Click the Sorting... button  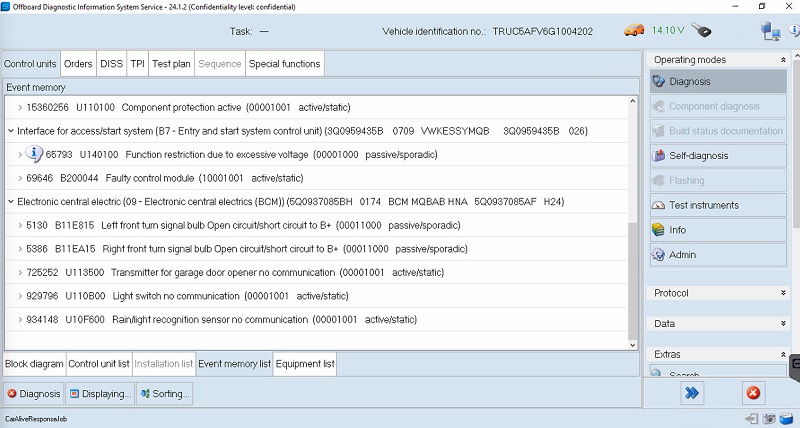pos(164,394)
